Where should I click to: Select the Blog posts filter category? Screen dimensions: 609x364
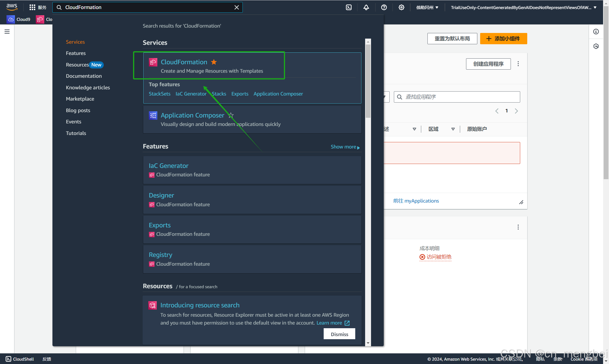click(78, 110)
